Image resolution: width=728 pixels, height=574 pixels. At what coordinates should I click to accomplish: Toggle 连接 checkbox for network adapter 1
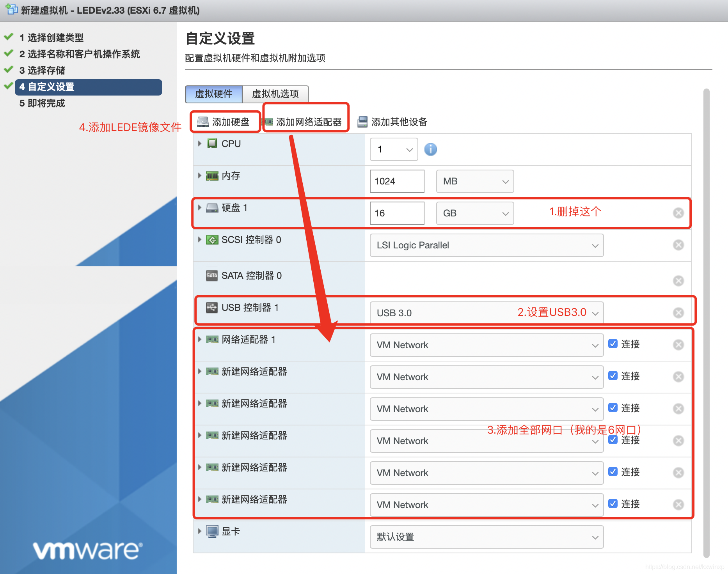(613, 344)
